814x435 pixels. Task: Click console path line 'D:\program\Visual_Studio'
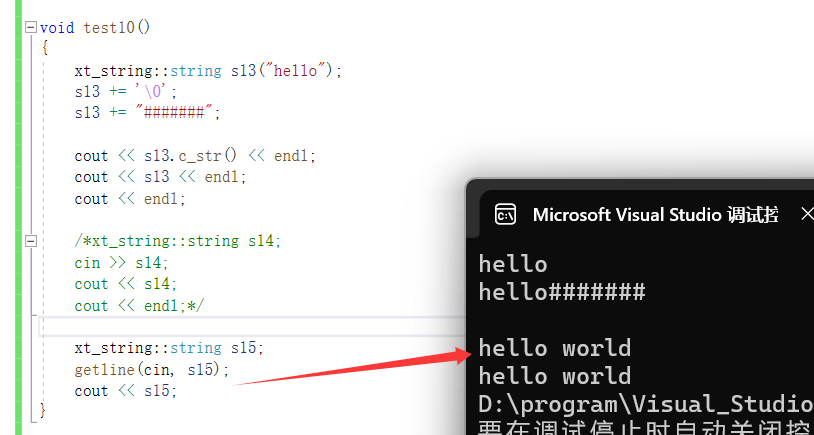pos(646,404)
